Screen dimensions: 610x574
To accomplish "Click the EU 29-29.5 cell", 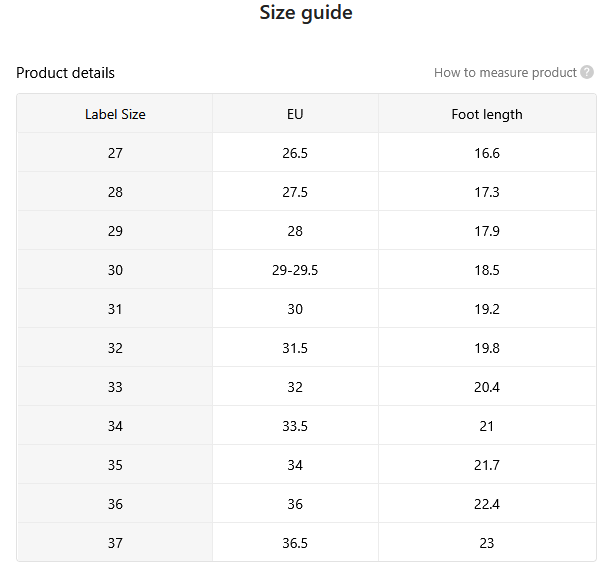I will pyautogui.click(x=295, y=270).
